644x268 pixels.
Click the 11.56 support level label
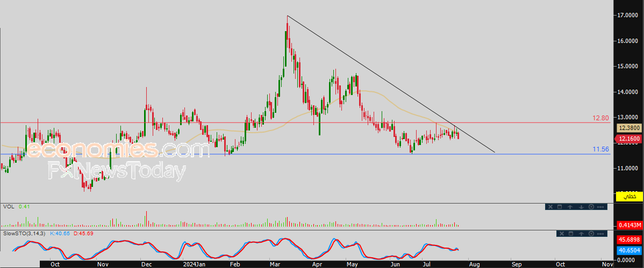click(x=600, y=149)
